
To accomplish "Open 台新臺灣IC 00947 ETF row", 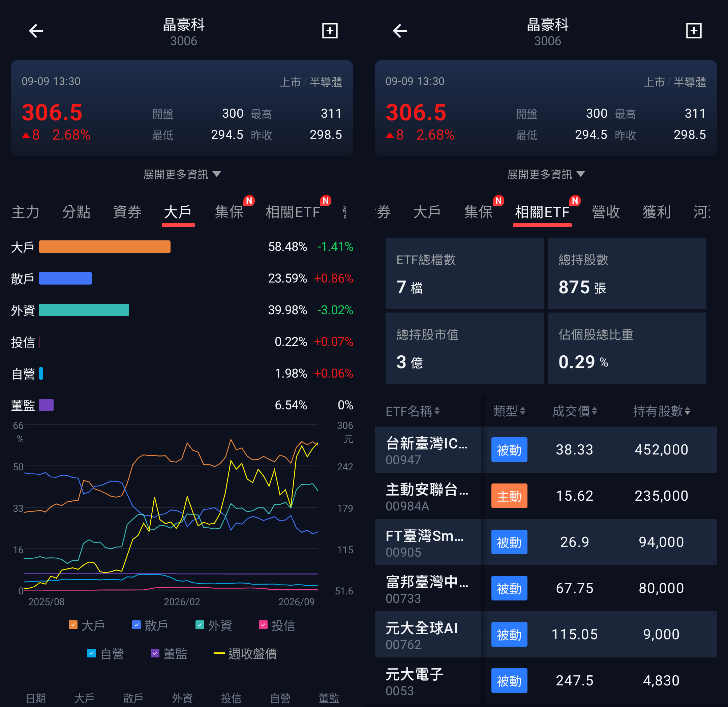I will 546,449.
